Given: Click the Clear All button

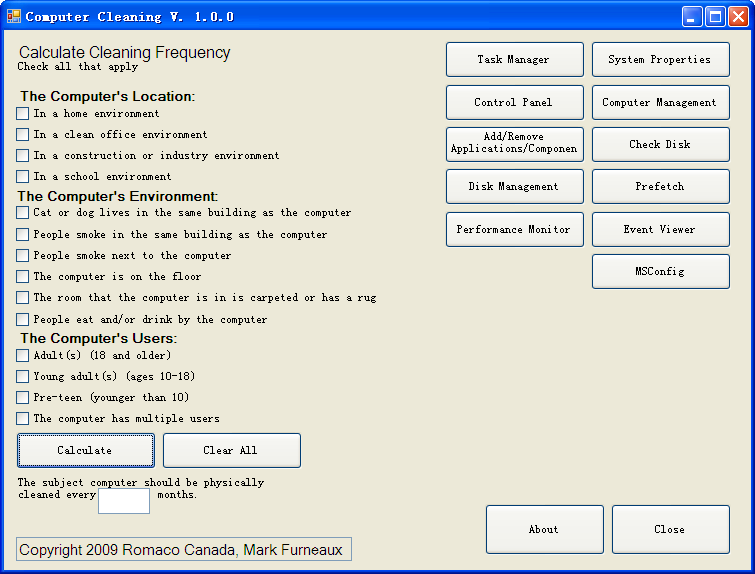Looking at the screenshot, I should tap(231, 450).
